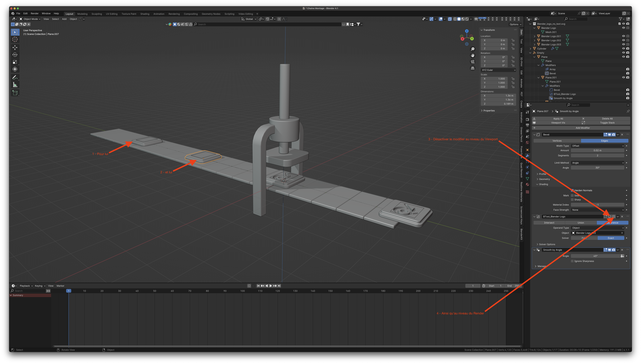Select the Union boolean operation
641x364 pixels.
click(x=581, y=223)
